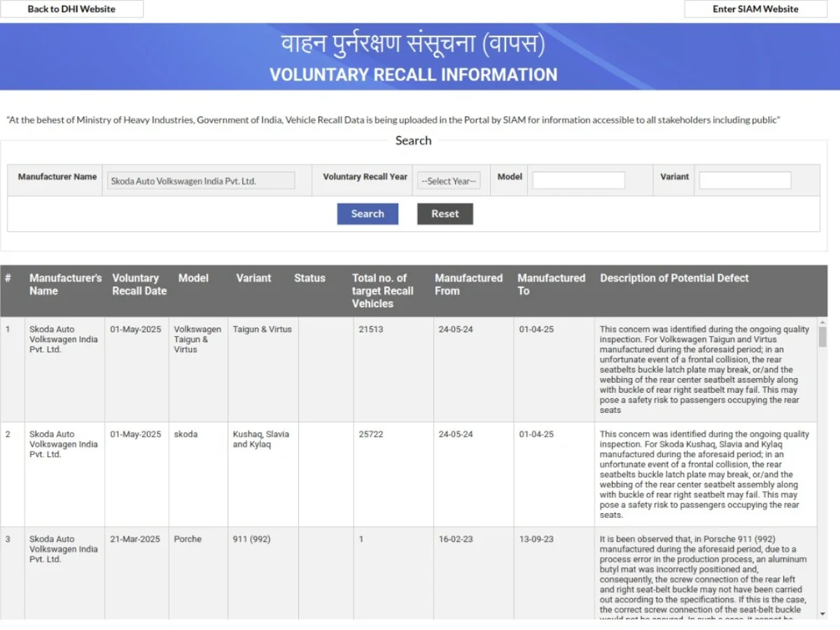
Task: Click the Total no. of target Recall Vehicles header
Action: click(382, 290)
